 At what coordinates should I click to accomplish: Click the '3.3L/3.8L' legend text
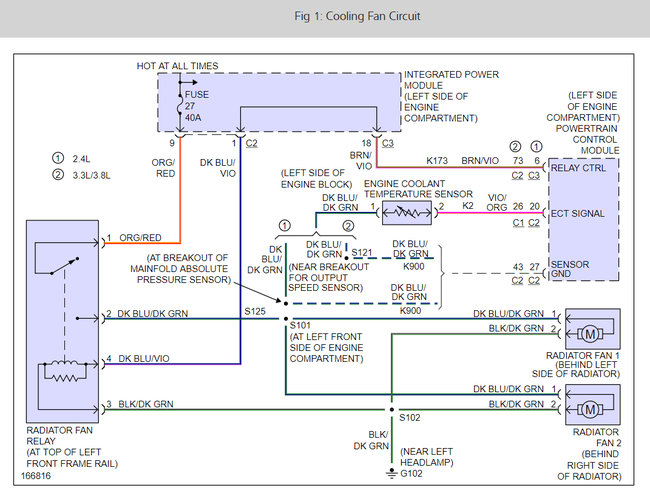(x=92, y=175)
